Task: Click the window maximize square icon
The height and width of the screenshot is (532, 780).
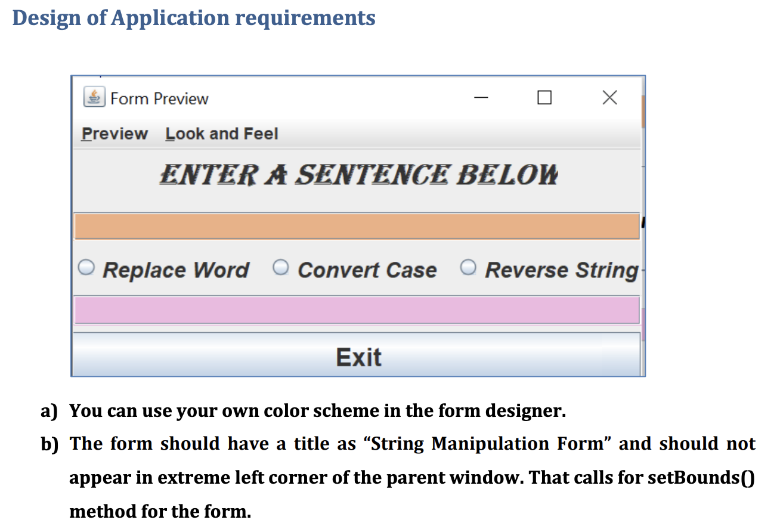Action: 544,97
